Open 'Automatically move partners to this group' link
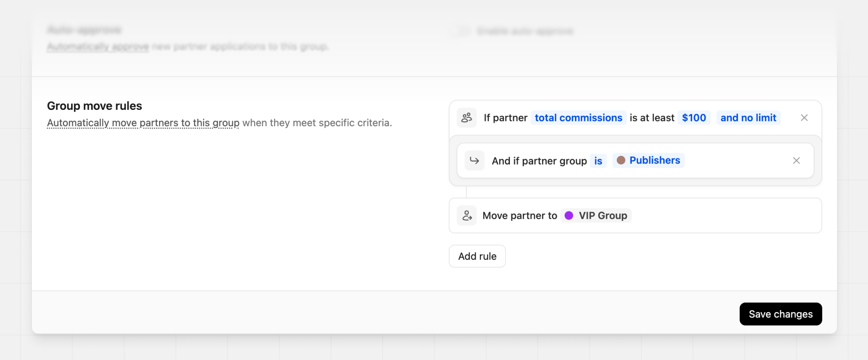Viewport: 868px width, 360px height. (x=143, y=123)
